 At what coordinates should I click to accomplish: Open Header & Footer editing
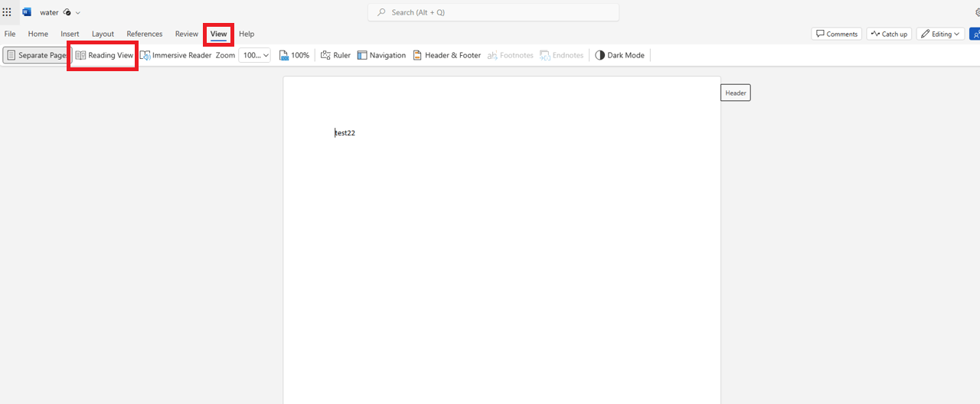coord(446,55)
